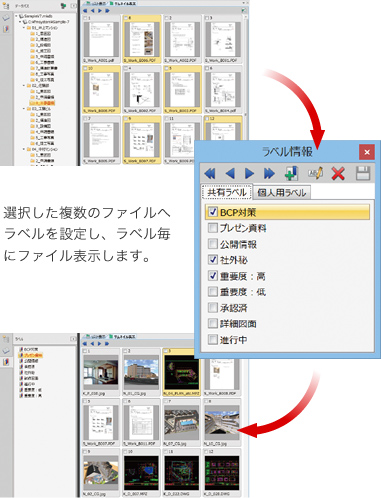Click the green icon in the データベース header
This screenshot has width=381, height=498.
[x=63, y=6]
